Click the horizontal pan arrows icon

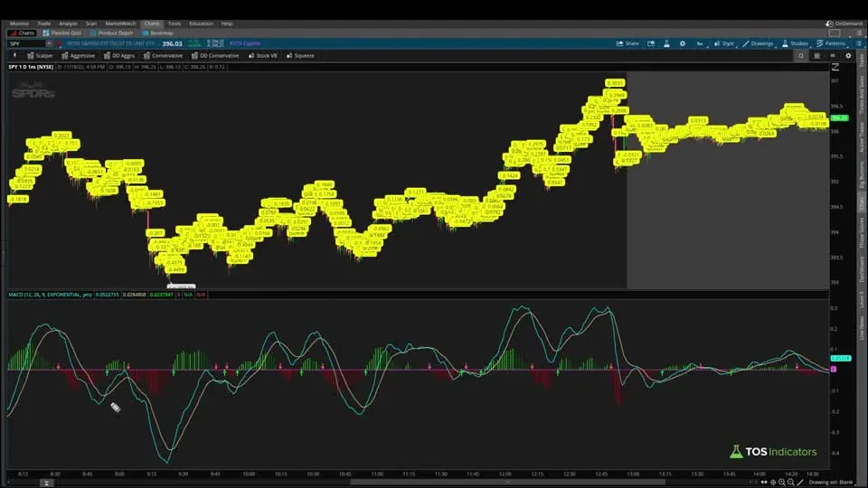pyautogui.click(x=764, y=483)
